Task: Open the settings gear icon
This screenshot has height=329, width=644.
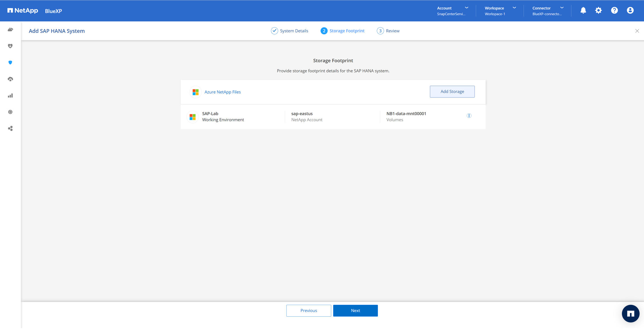Action: (598, 11)
